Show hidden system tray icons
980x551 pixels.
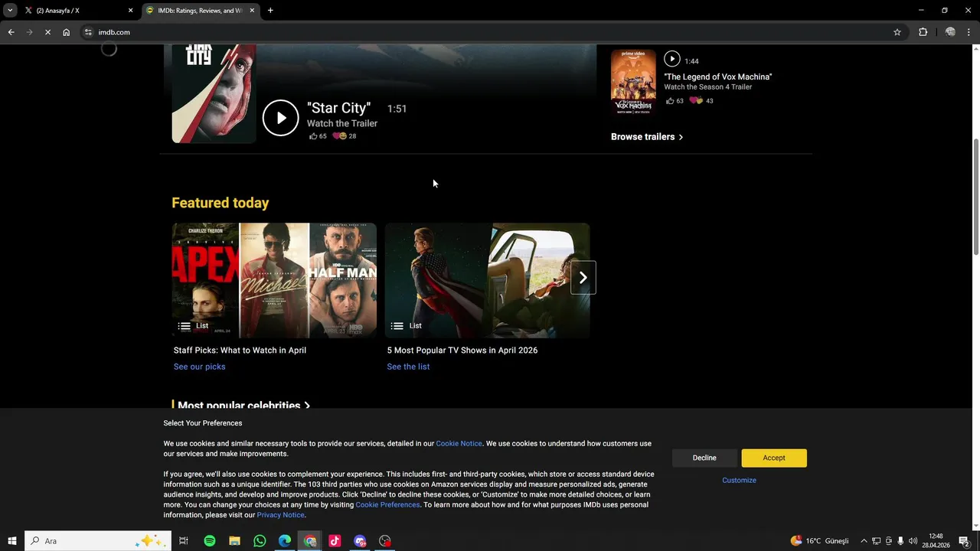coord(864,541)
